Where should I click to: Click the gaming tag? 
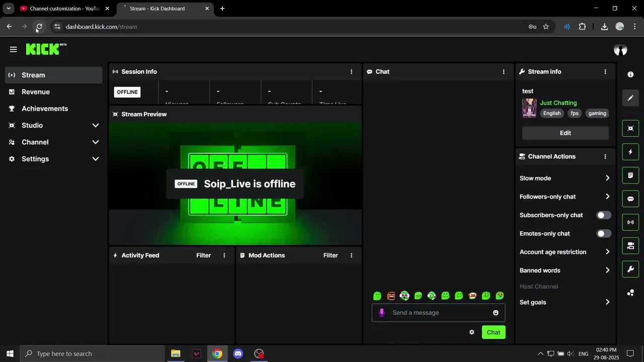(597, 114)
